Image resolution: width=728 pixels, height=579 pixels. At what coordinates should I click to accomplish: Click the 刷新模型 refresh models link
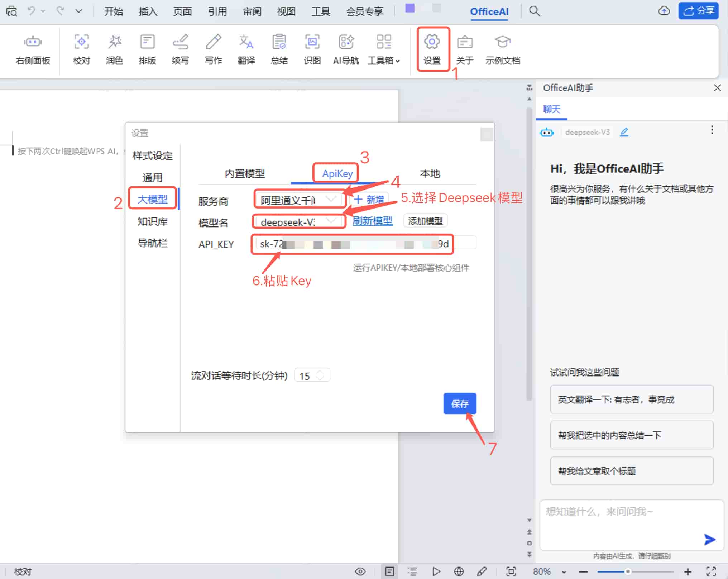372,221
